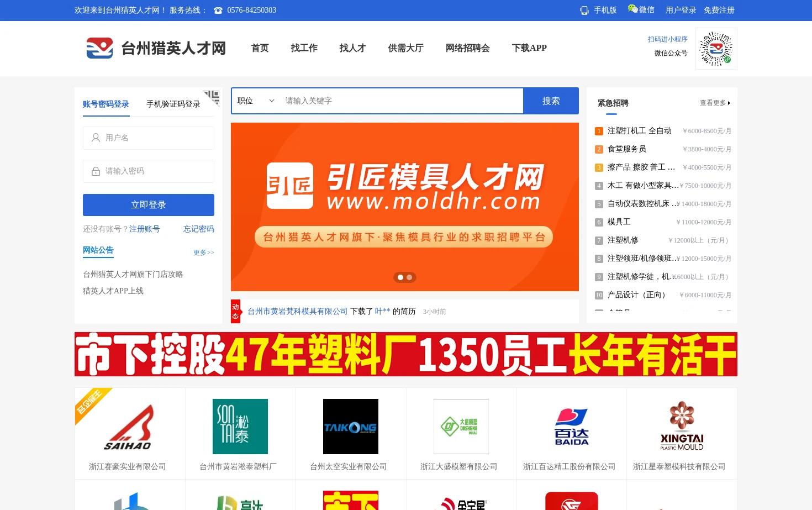812x510 pixels.
Task: Open 找工作 navigation item
Action: point(304,48)
